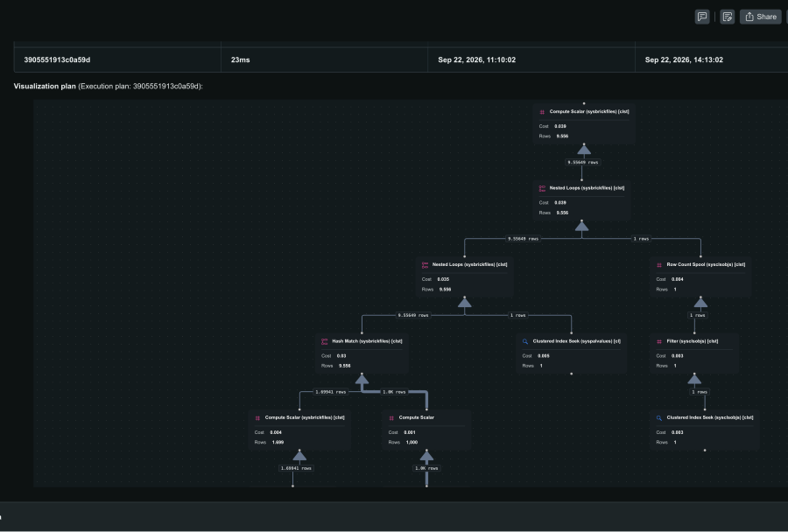Click rows value 1.699 on Compute Scalar

[x=278, y=442]
